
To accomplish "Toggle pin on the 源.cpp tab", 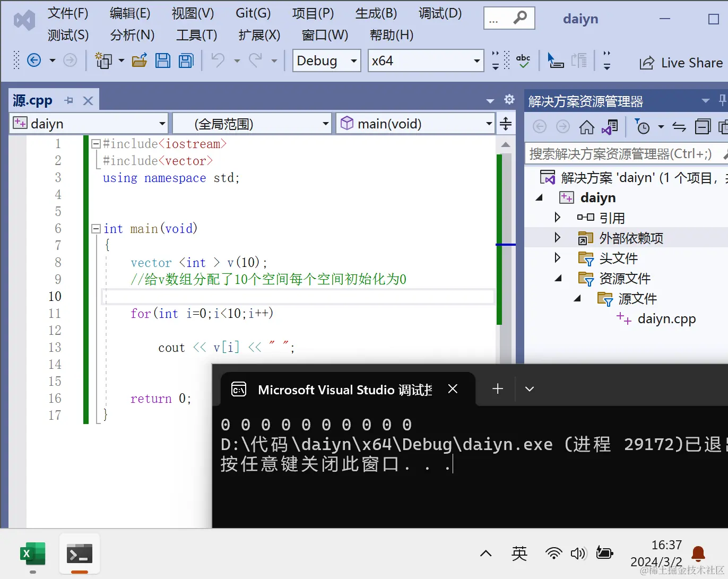I will (69, 100).
